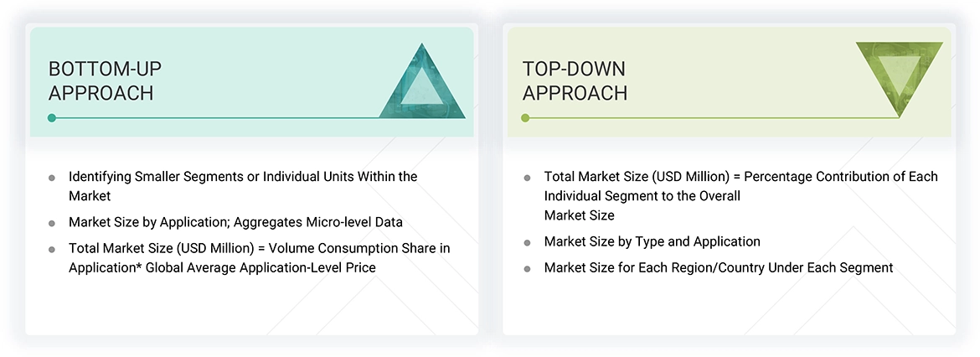Click the green dot under Top-Down heading

(x=525, y=118)
